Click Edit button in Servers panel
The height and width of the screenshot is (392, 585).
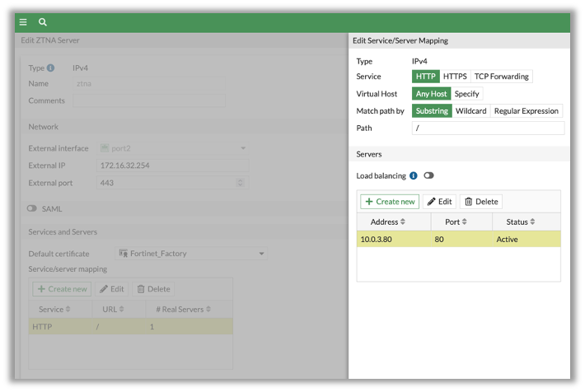click(439, 202)
